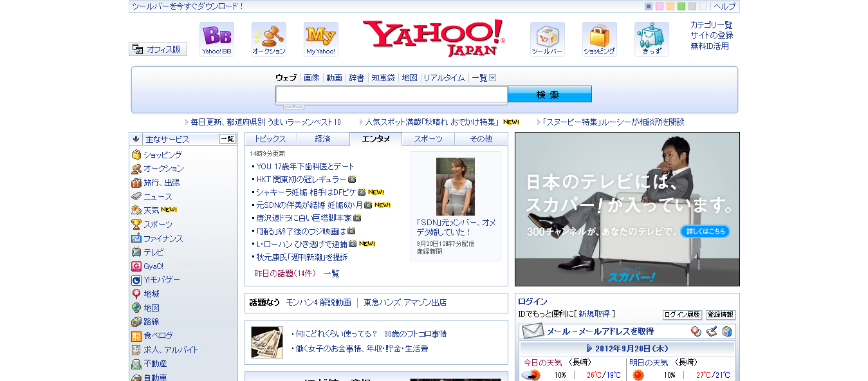Open headline YOU 17歳年下歯科医とデート

[x=306, y=167]
